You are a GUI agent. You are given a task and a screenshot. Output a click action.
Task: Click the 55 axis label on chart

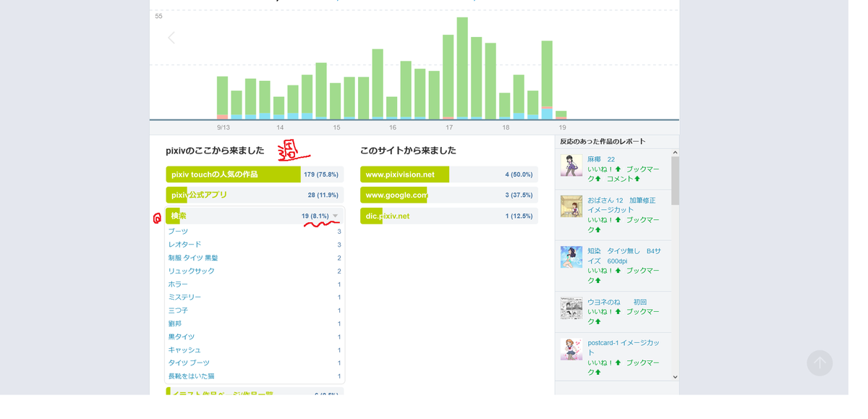click(158, 16)
